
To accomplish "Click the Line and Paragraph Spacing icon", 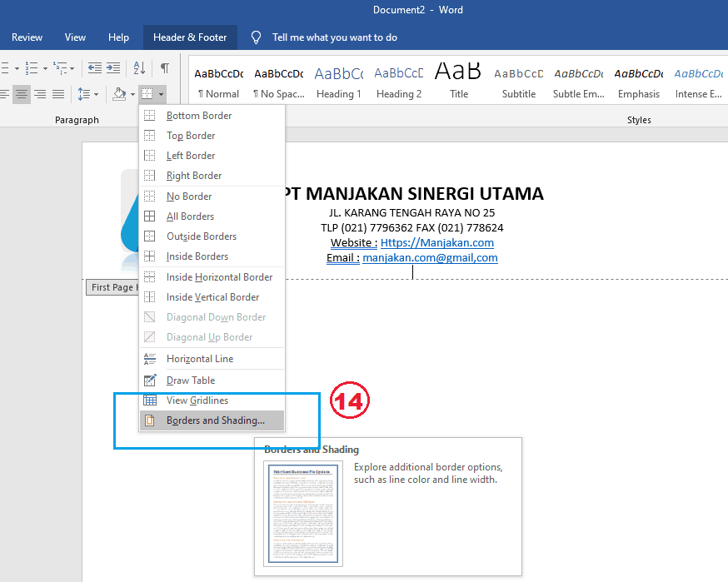I will coord(84,94).
